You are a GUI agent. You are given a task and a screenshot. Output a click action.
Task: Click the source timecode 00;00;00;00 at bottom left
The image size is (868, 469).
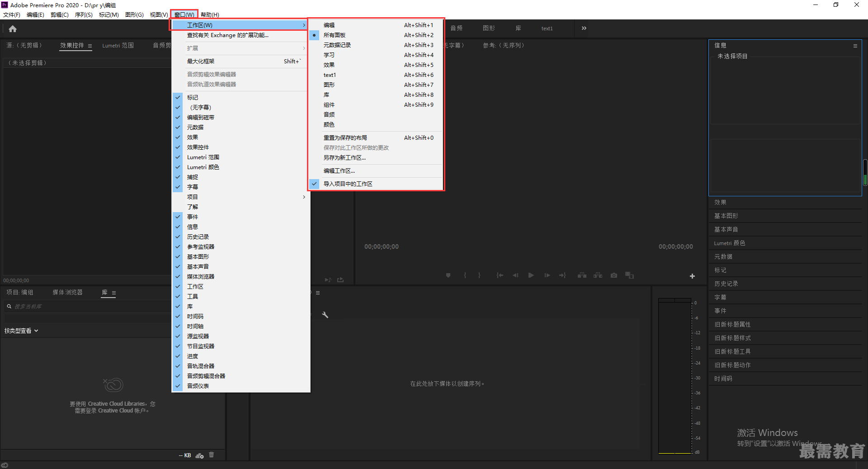(16, 280)
